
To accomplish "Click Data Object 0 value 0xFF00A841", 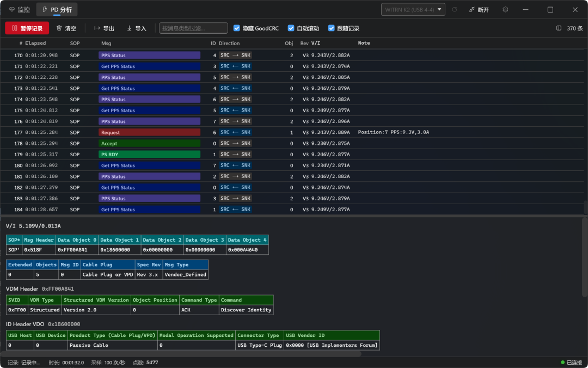I will pos(77,250).
